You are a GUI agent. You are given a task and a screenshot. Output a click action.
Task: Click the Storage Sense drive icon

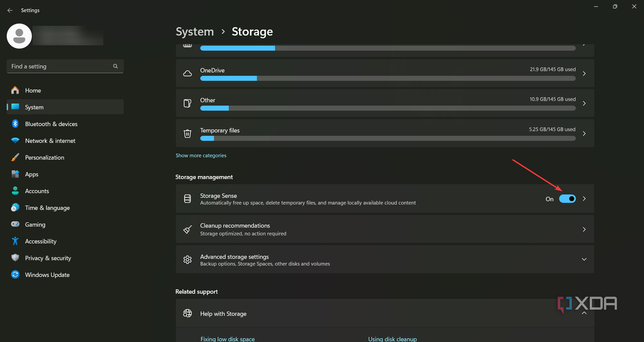(187, 199)
